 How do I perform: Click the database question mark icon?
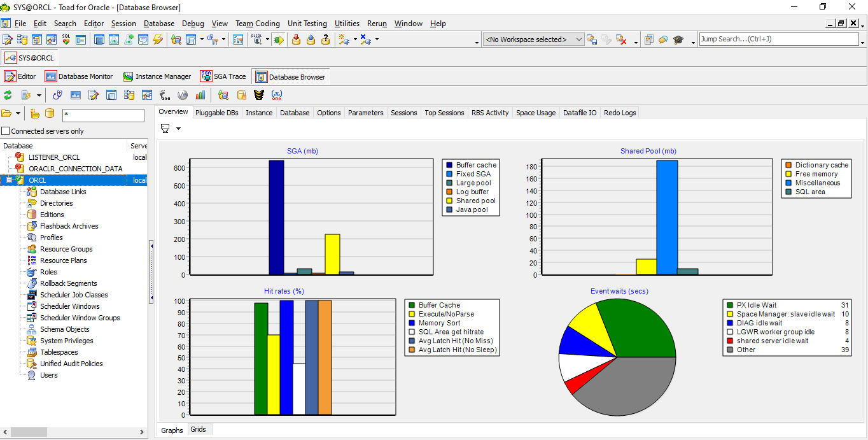point(325,39)
